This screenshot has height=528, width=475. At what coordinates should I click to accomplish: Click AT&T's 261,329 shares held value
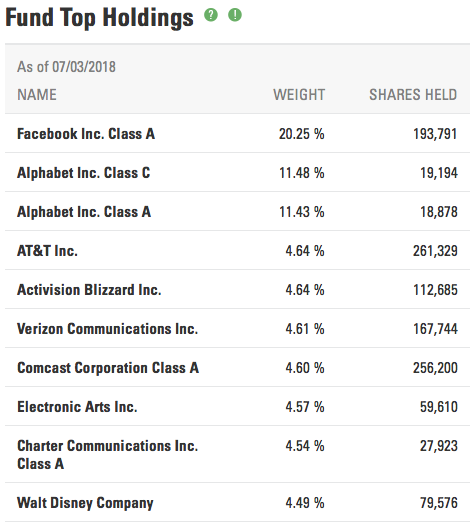435,251
